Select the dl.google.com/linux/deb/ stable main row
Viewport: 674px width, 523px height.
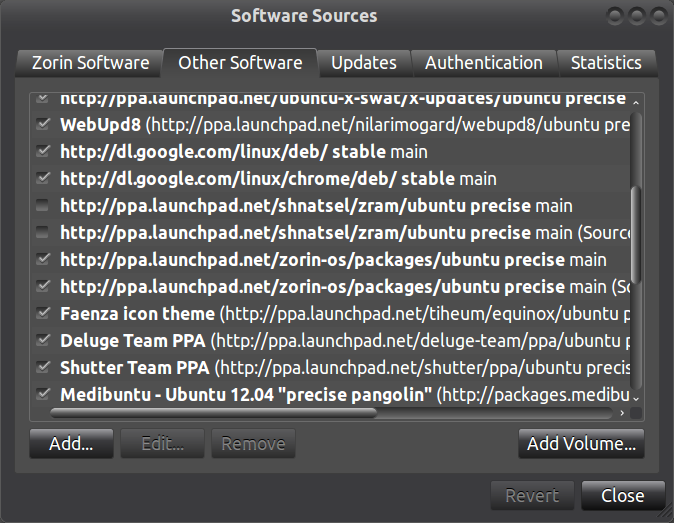coord(330,152)
